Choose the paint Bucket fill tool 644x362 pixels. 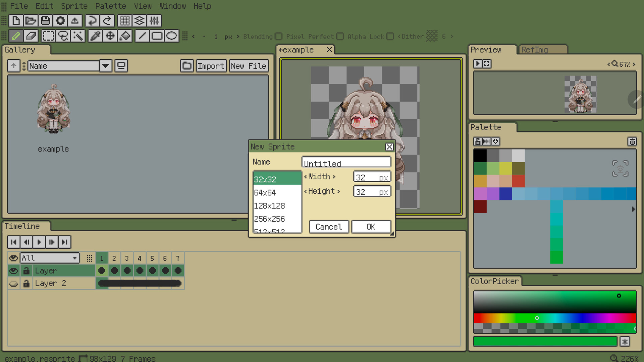(125, 36)
